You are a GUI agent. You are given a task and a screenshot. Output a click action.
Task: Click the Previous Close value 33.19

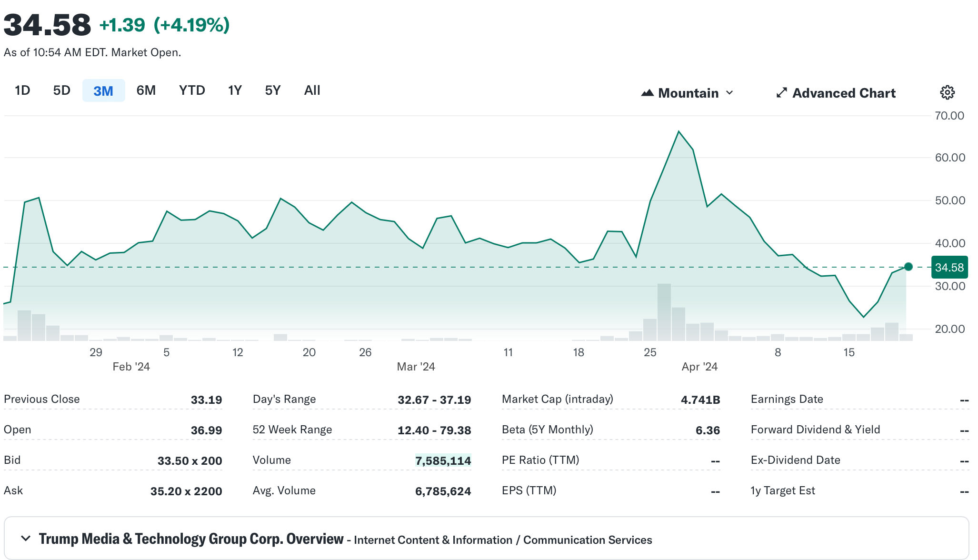[x=206, y=400]
